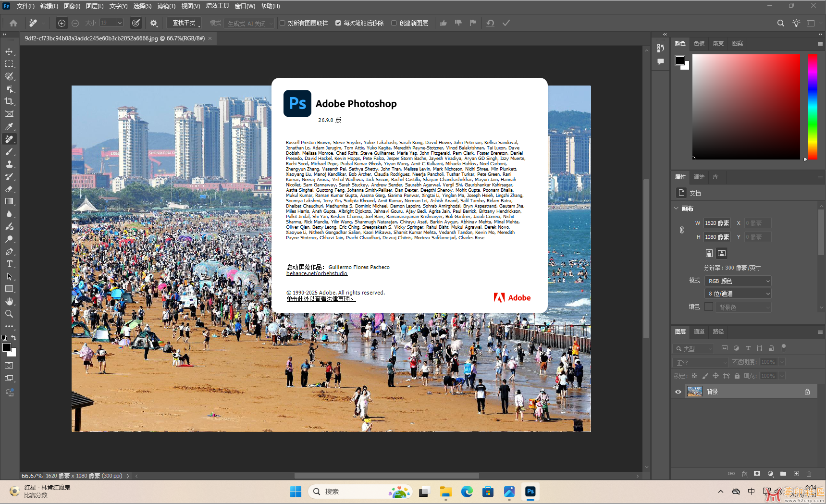Image resolution: width=826 pixels, height=504 pixels.
Task: Open the 8 位/通道 bit depth dropdown
Action: click(738, 294)
